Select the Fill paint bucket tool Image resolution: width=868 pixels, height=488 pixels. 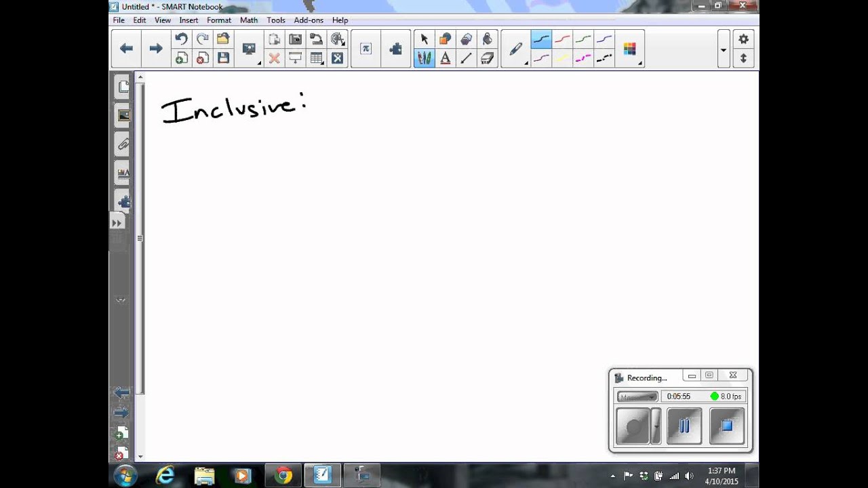[x=488, y=39]
